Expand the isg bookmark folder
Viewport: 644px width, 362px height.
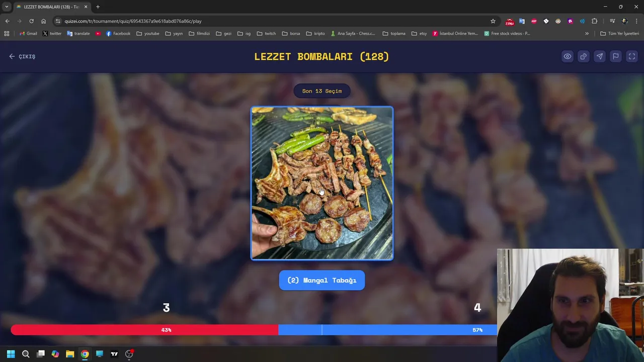[x=244, y=34]
